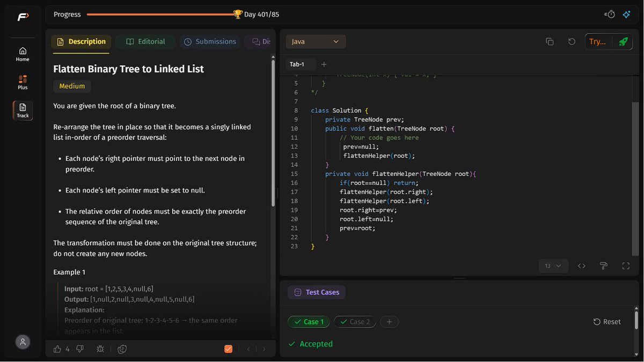Submit solution with the green rocket
The image size is (644, 362).
[623, 41]
